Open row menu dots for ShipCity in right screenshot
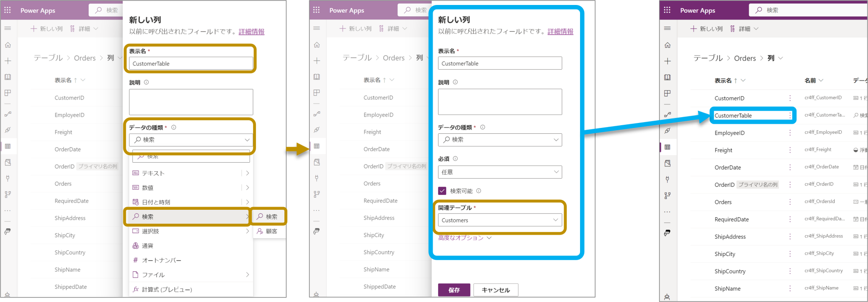Viewport: 868px width, 302px height. click(790, 254)
